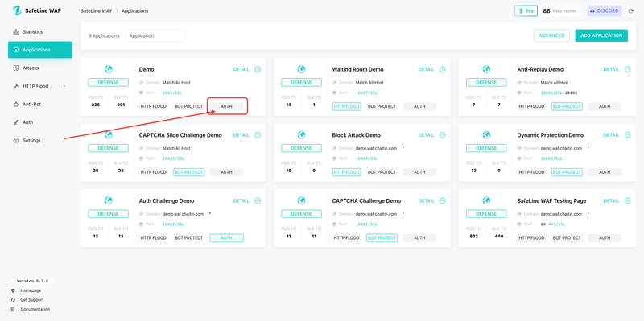Click the Homepage link in footer

[31, 290]
